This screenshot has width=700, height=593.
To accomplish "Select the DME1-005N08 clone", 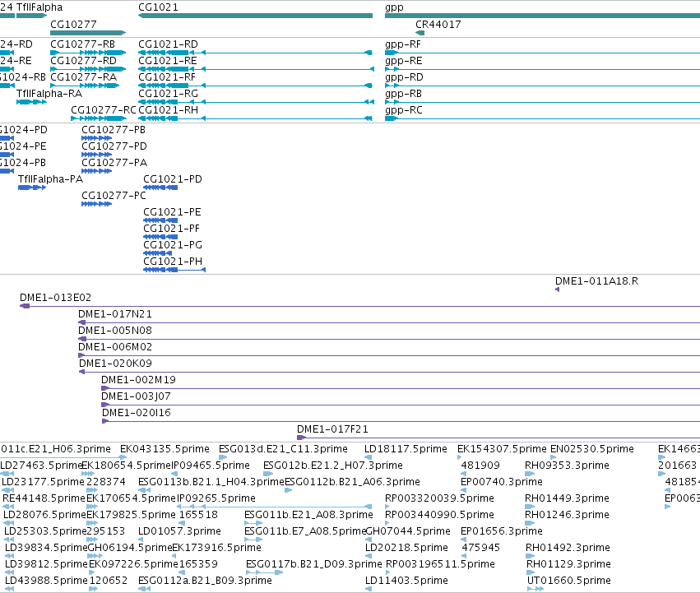I will click(x=389, y=339).
